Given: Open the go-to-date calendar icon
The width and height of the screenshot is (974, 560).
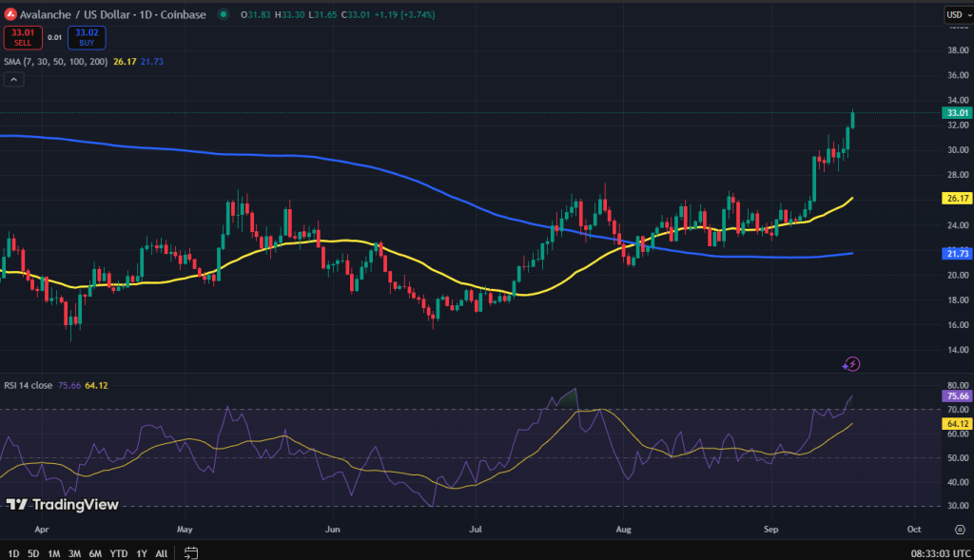Looking at the screenshot, I should (x=191, y=552).
